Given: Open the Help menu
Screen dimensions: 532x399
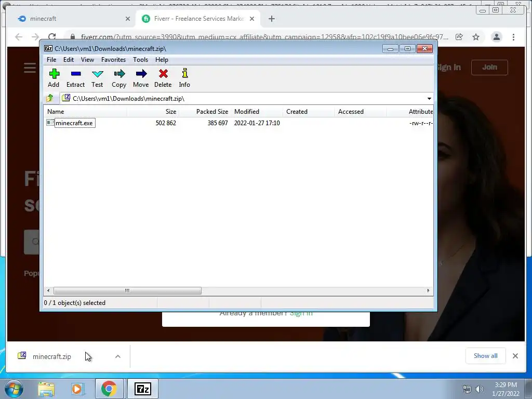Looking at the screenshot, I should tap(162, 60).
